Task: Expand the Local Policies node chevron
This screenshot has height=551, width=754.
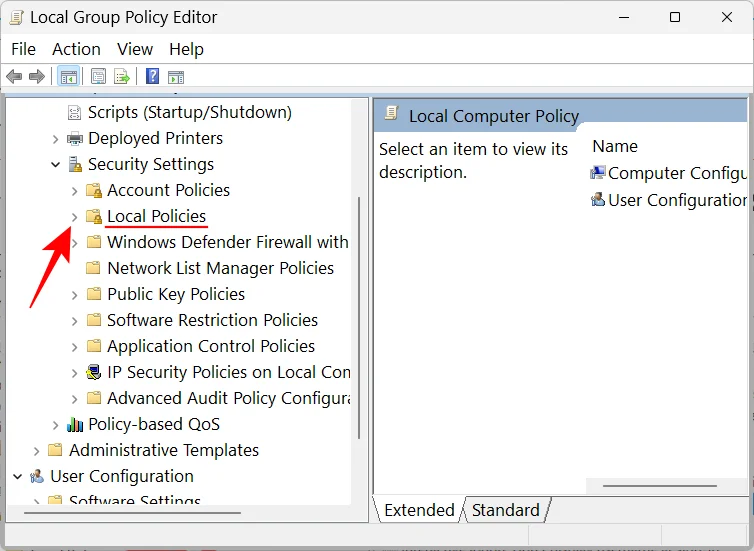Action: 74,217
